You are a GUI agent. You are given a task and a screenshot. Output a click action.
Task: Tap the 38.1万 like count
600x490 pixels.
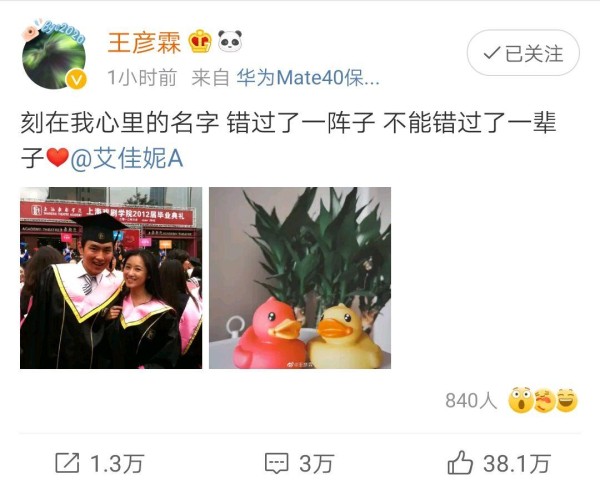pyautogui.click(x=517, y=464)
